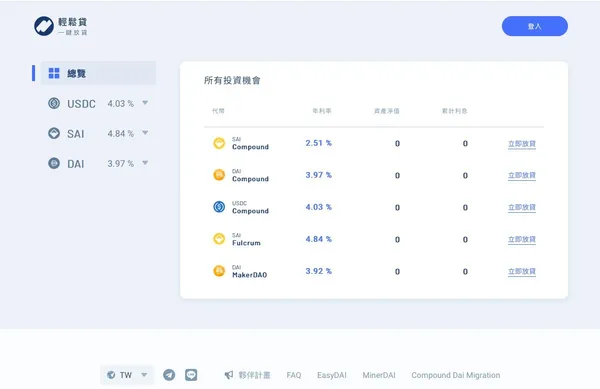Open the overview grid menu item
Image resolution: width=600 pixels, height=389 pixels.
pos(98,73)
